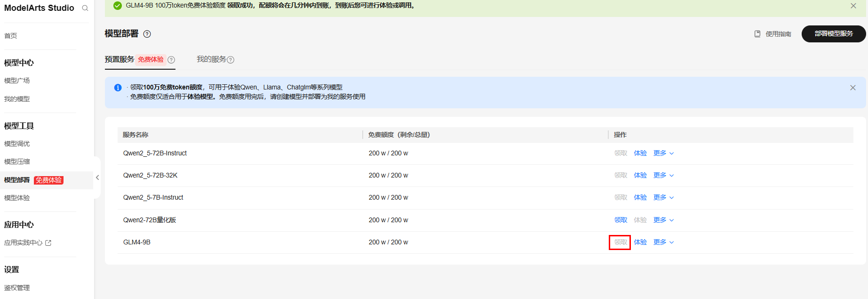
Task: Click the 200 w / 200 w quota for Qwen2-72B量化版
Action: pos(388,220)
